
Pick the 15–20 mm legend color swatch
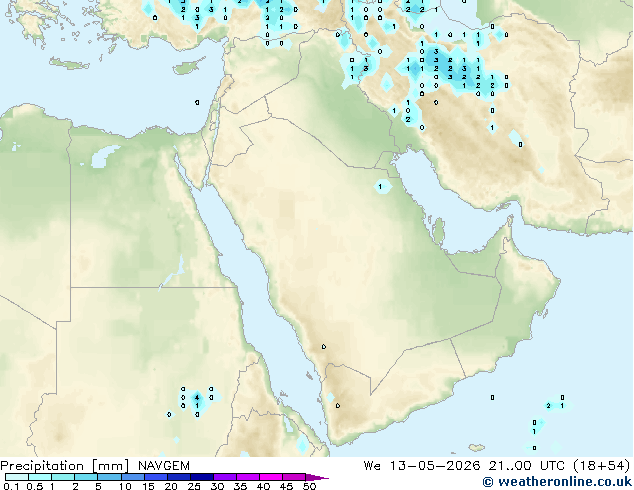coord(155,477)
